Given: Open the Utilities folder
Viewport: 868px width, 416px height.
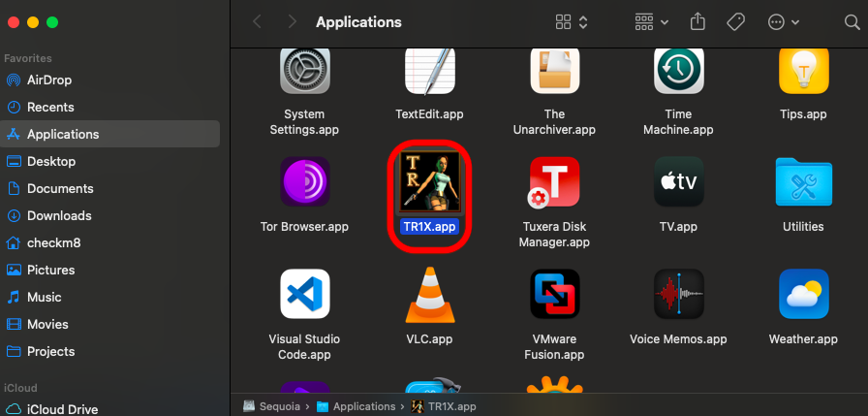Looking at the screenshot, I should (803, 181).
